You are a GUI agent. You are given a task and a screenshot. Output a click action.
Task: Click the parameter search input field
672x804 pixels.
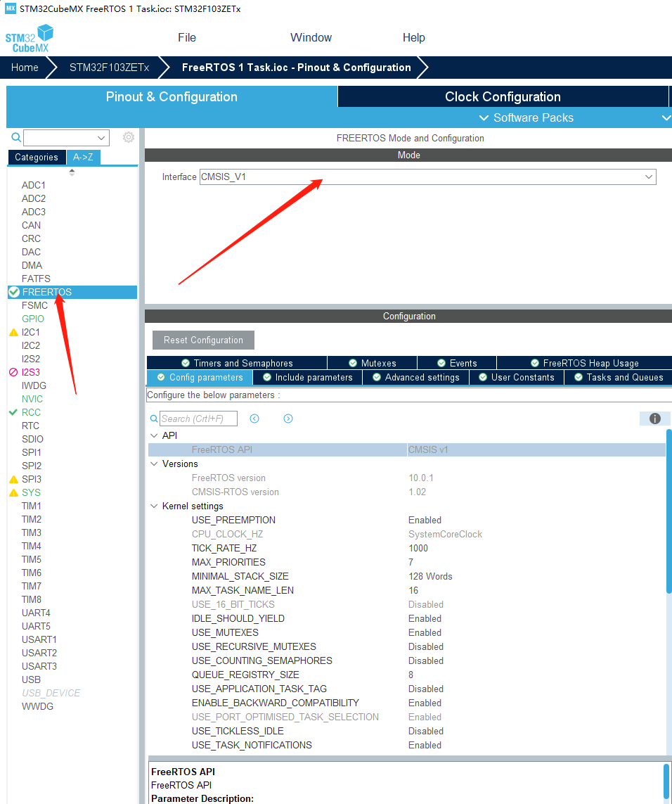point(199,418)
